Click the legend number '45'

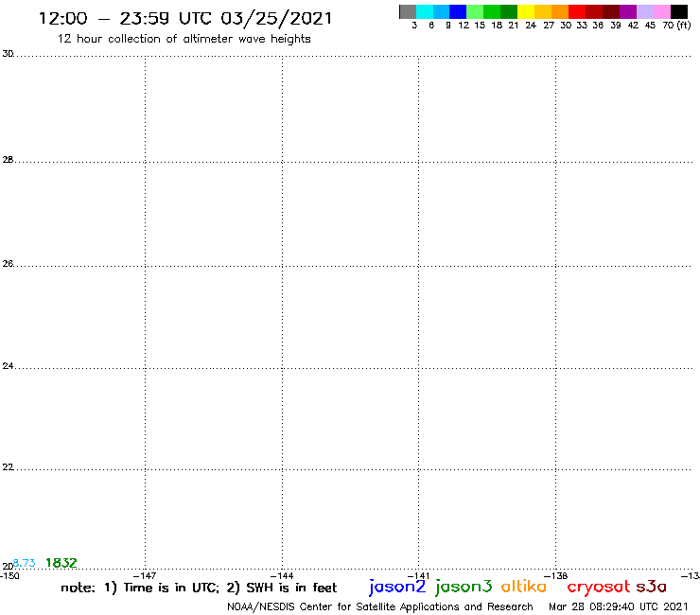[650, 26]
